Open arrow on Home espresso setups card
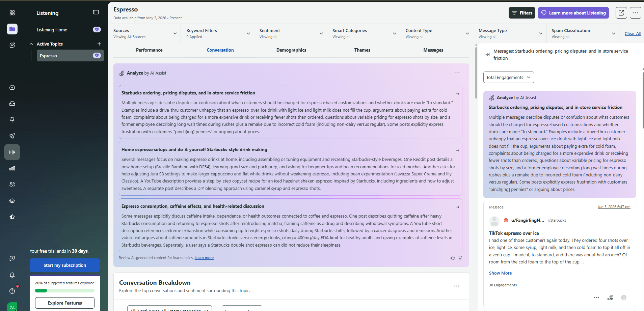644x311 pixels. pos(458,150)
